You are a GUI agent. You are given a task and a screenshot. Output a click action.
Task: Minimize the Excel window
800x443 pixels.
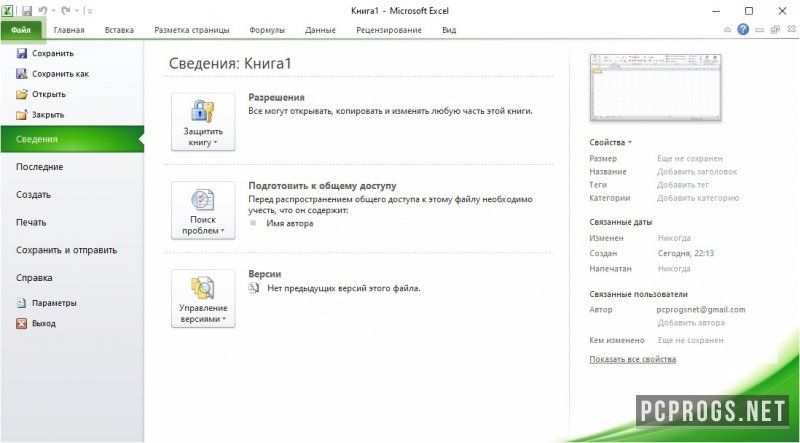[x=717, y=11]
